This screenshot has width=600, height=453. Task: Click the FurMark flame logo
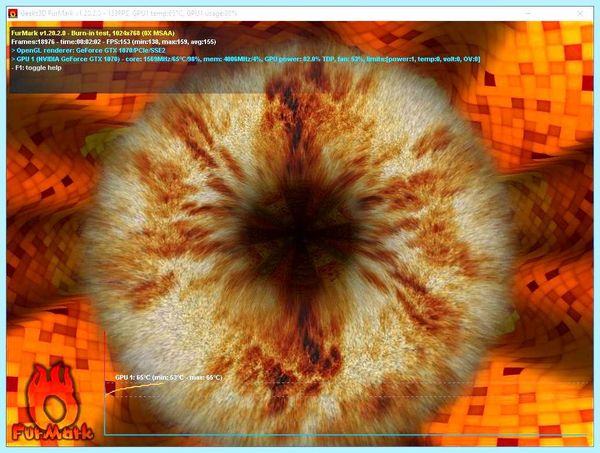[53, 402]
